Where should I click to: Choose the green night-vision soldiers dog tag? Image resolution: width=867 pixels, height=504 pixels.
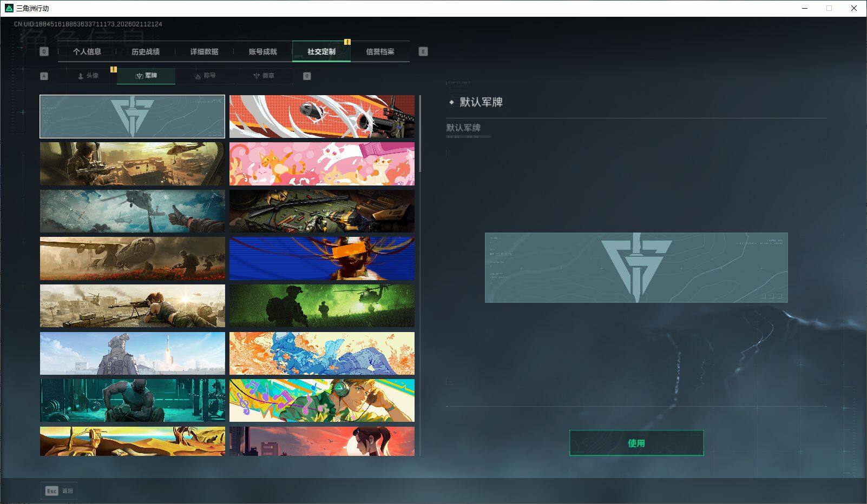[x=322, y=306]
